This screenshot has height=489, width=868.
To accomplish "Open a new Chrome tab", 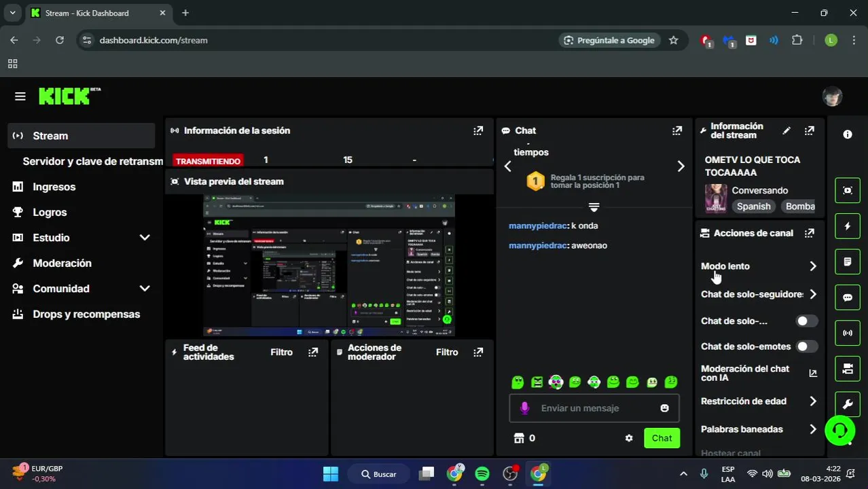I will [x=185, y=13].
